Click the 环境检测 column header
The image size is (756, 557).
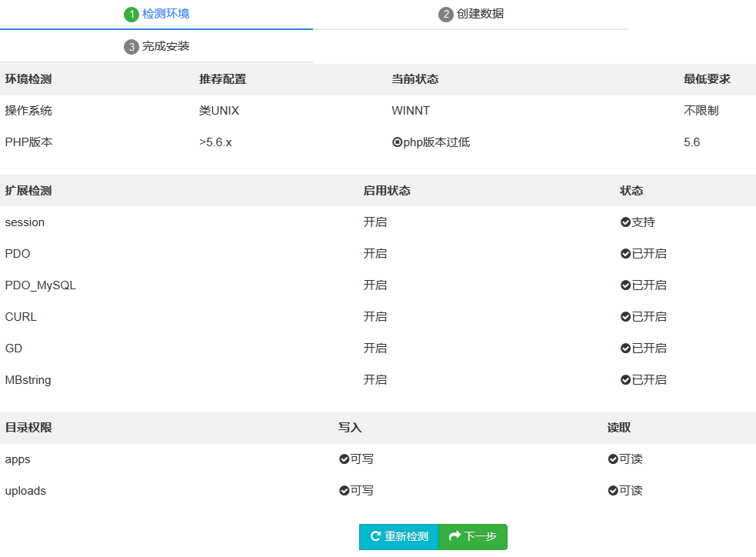(x=28, y=79)
